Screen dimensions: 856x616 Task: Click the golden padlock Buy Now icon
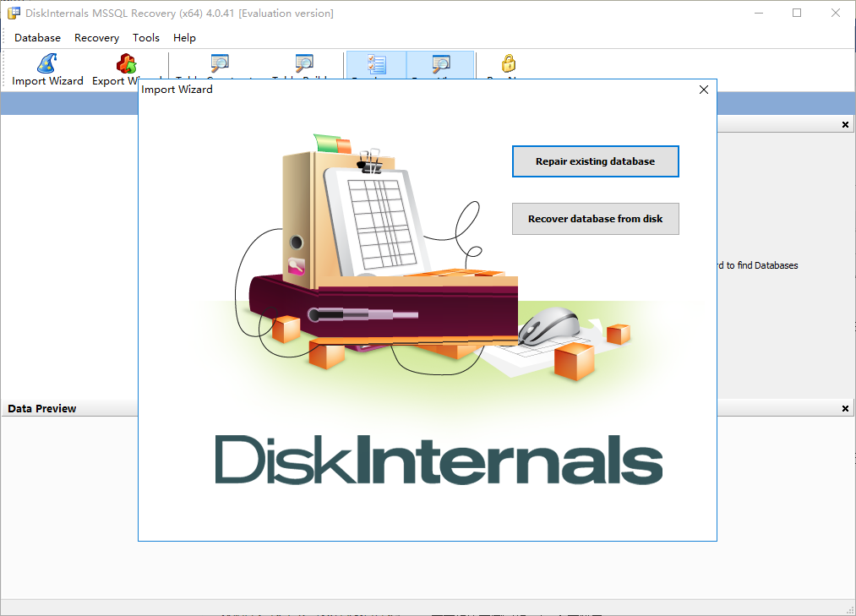(x=508, y=63)
